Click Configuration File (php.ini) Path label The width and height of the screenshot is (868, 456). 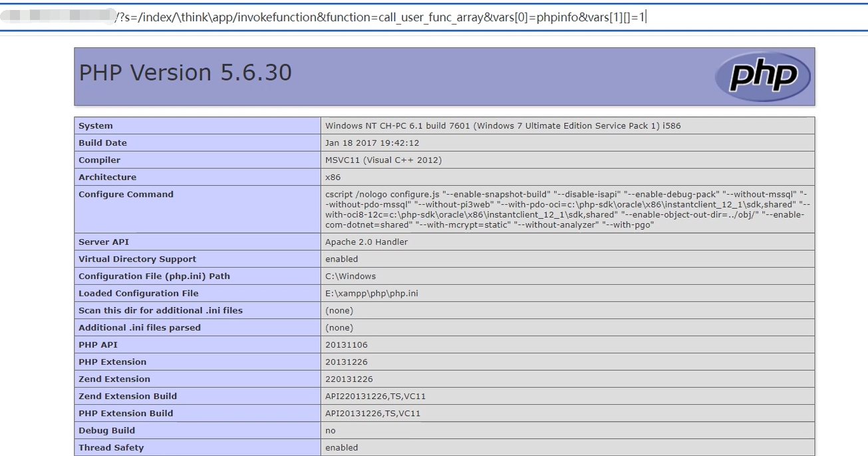(x=154, y=276)
